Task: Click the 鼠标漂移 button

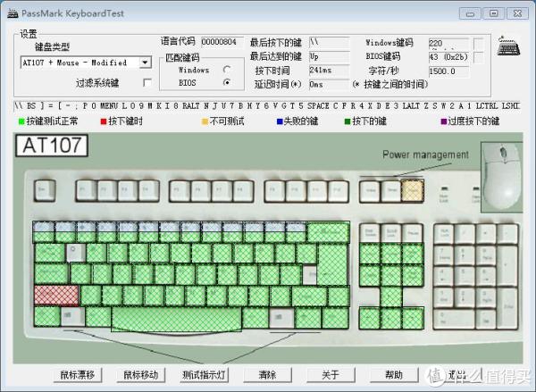Action: [x=78, y=375]
